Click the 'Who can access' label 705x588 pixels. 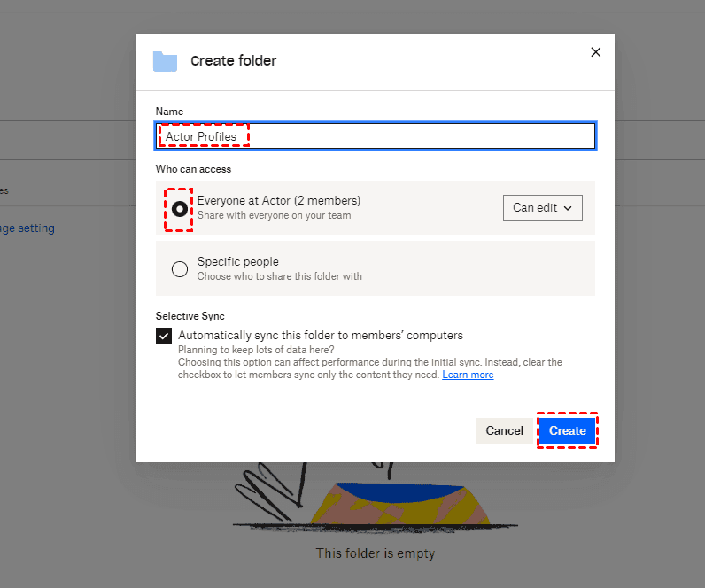tap(193, 169)
